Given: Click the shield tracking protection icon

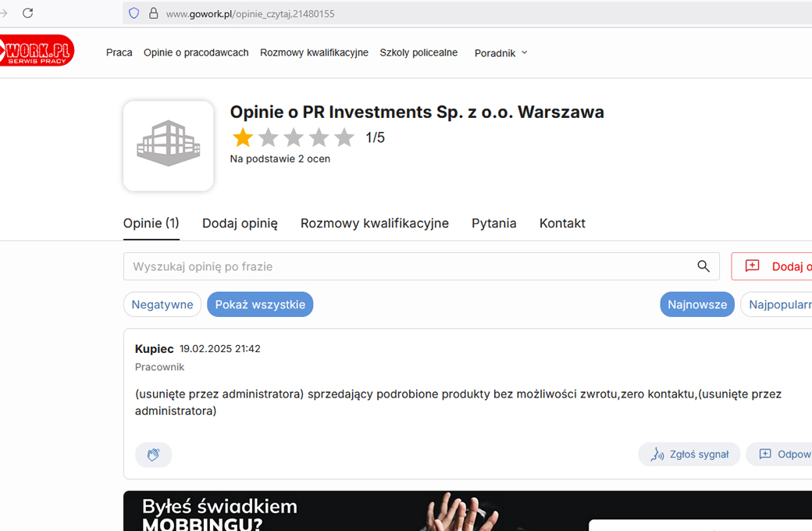Looking at the screenshot, I should click(134, 13).
